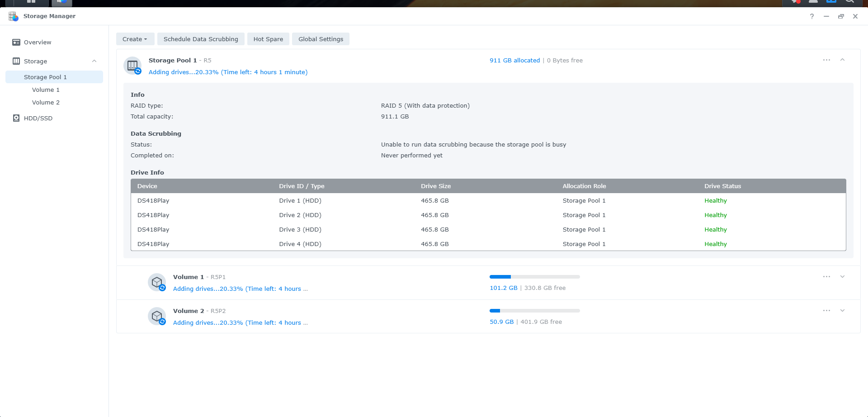Click the Drive Size column header
868x417 pixels.
[436, 186]
